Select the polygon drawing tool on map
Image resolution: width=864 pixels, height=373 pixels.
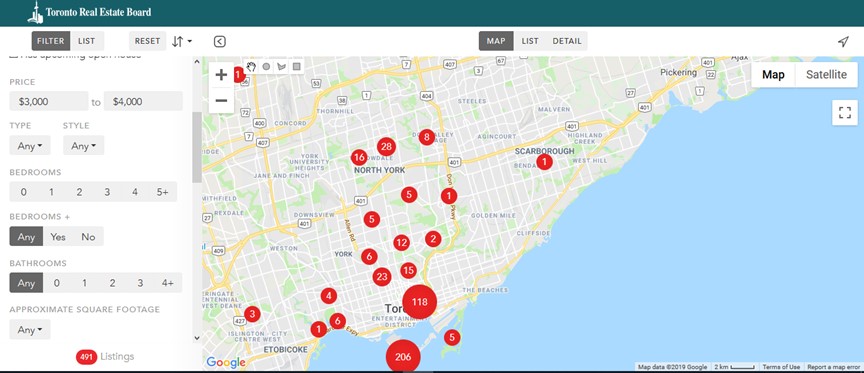click(x=282, y=67)
